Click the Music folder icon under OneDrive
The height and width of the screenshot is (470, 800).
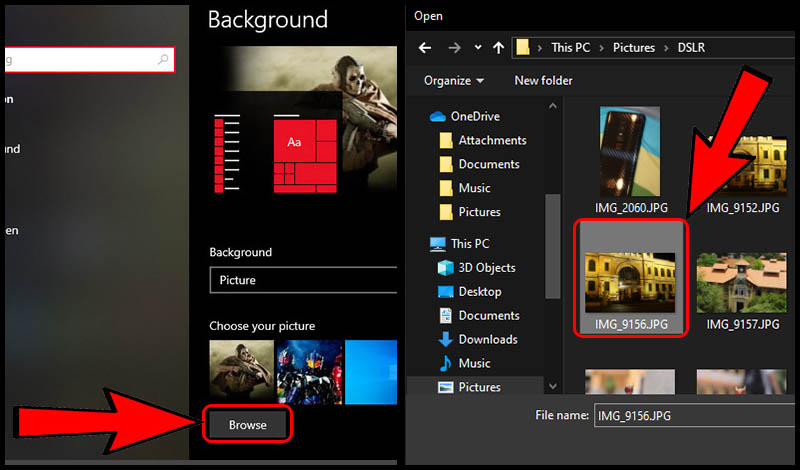point(446,188)
